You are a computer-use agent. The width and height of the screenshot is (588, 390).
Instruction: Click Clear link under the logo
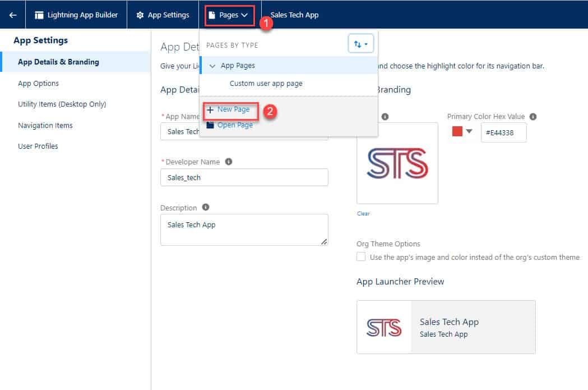tap(363, 214)
